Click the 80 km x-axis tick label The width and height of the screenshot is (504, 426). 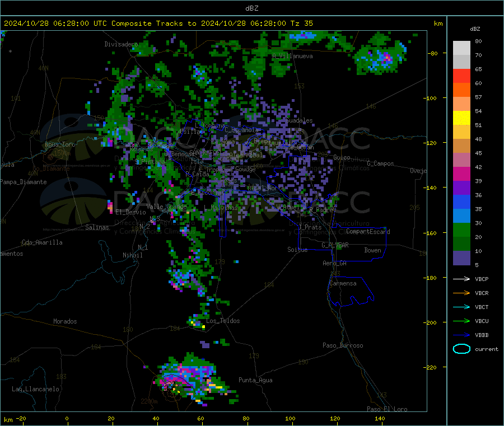(x=246, y=418)
